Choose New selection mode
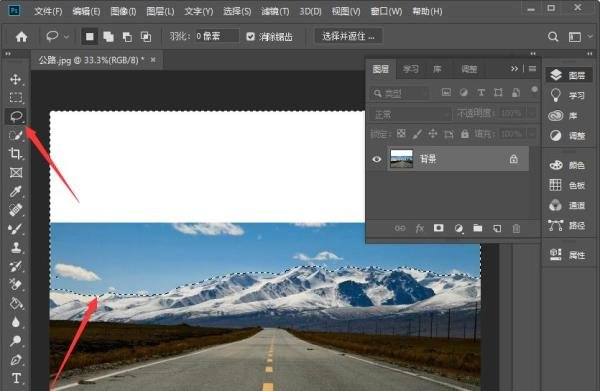This screenshot has width=600, height=391. (x=90, y=37)
